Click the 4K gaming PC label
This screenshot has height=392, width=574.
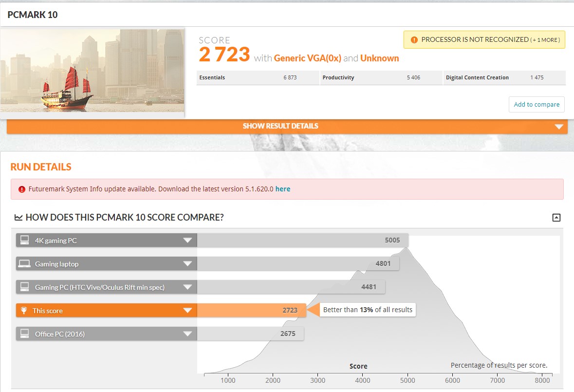[x=56, y=241]
